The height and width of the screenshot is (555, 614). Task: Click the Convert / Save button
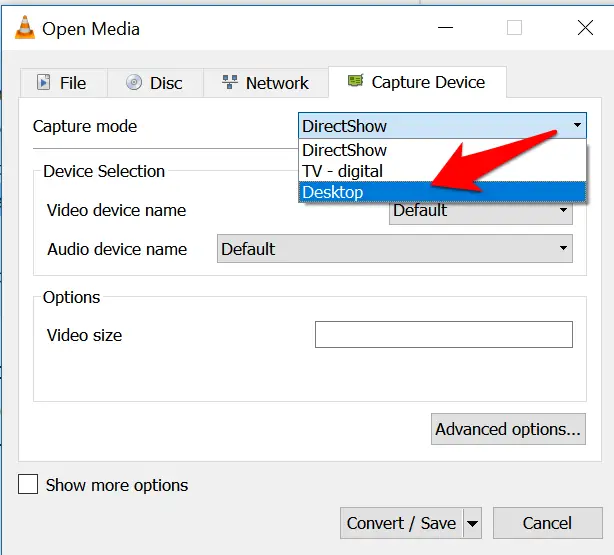pyautogui.click(x=401, y=523)
